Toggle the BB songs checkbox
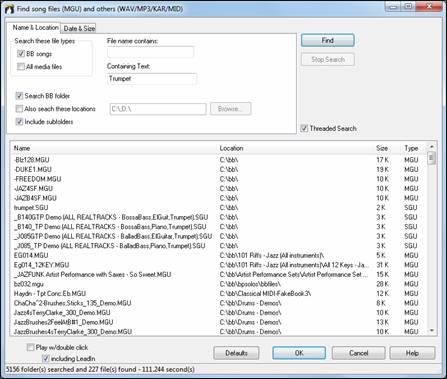Viewport: 447px width, 379px height. pos(21,54)
